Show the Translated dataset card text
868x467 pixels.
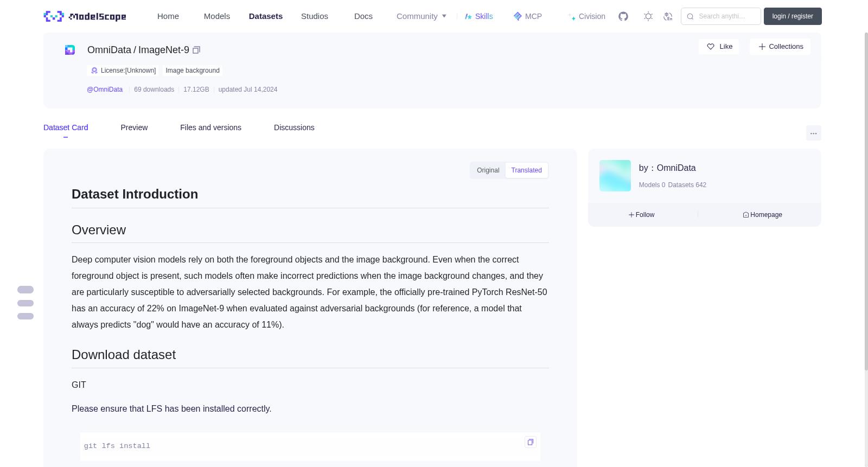click(x=527, y=170)
